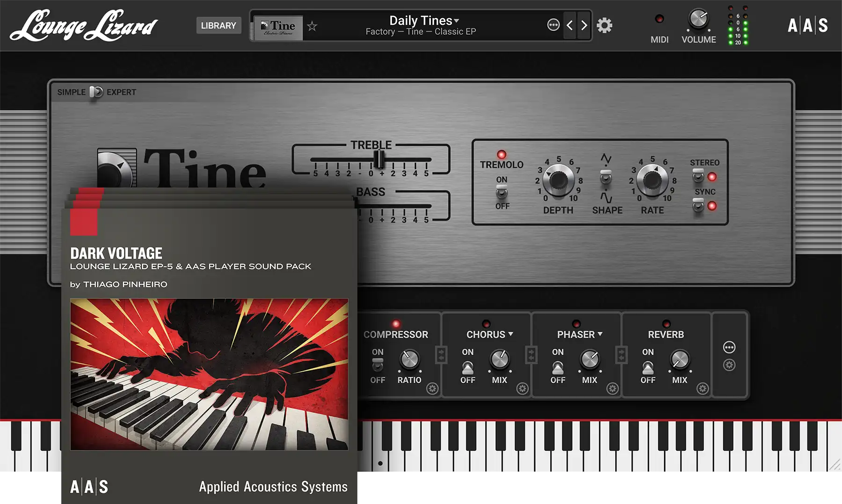Toggle the Simple/Expert mode switch

pyautogui.click(x=96, y=92)
